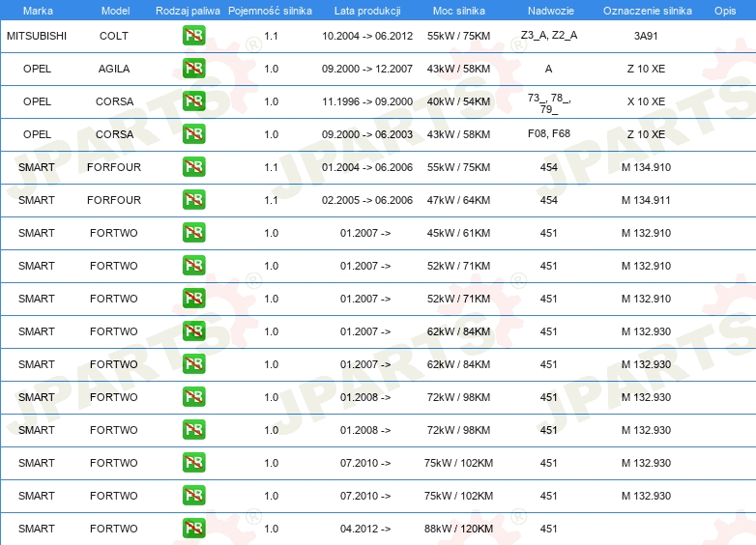Select fuel icon for Opel Corsa X 10 XE
This screenshot has width=756, height=545.
193,101
